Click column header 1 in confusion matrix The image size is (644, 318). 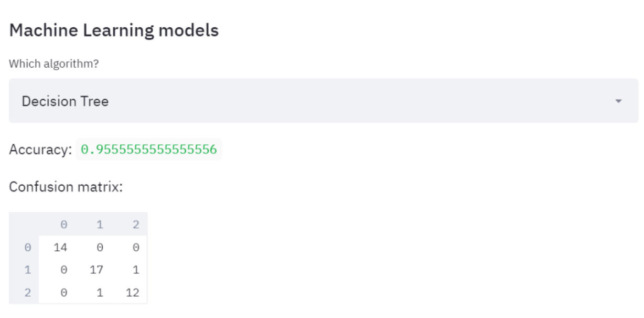click(x=99, y=225)
